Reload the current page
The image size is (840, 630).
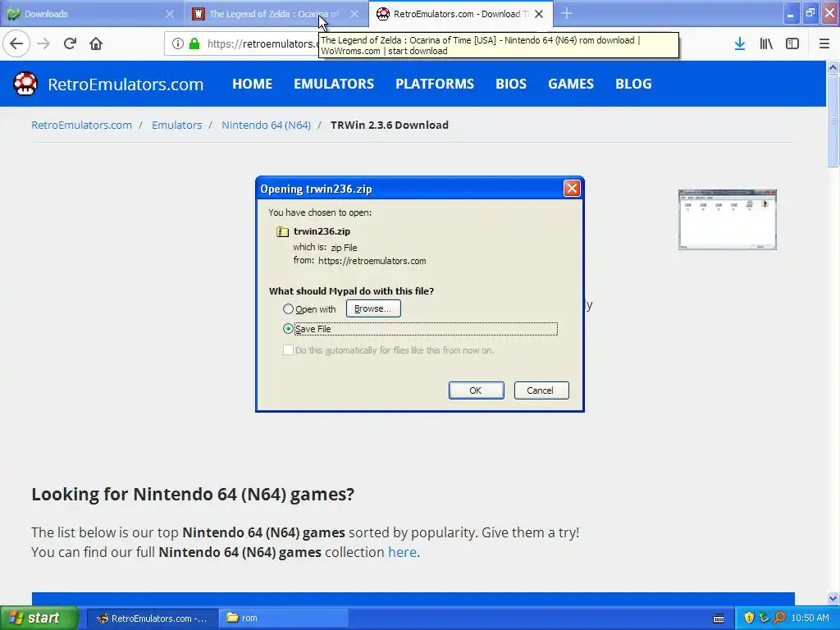pyautogui.click(x=70, y=43)
